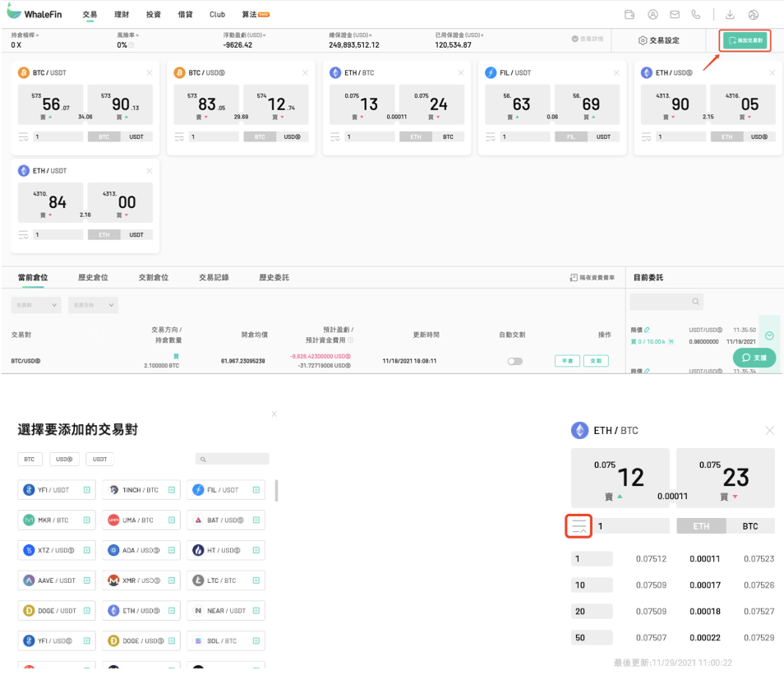Click the 56.69 buy price on FIL/USDT

tap(587, 104)
